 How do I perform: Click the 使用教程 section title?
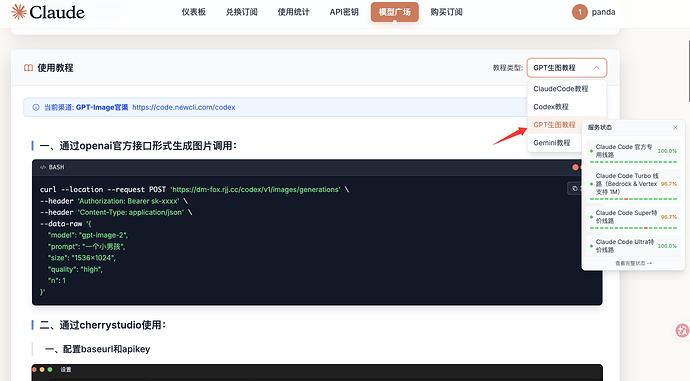(x=55, y=68)
